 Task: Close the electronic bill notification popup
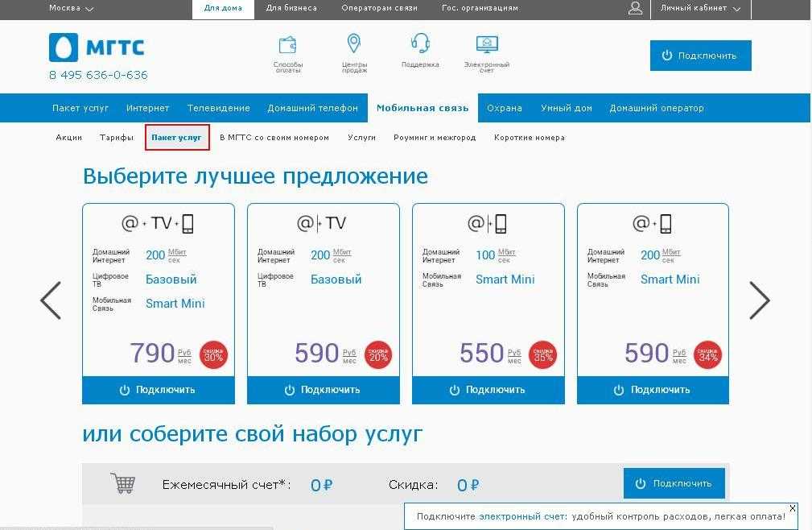tap(793, 508)
